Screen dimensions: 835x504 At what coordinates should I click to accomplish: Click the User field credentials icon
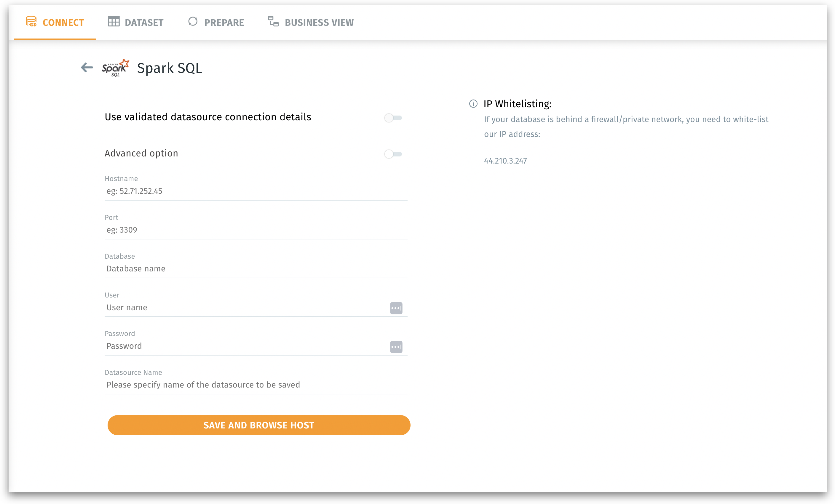396,308
